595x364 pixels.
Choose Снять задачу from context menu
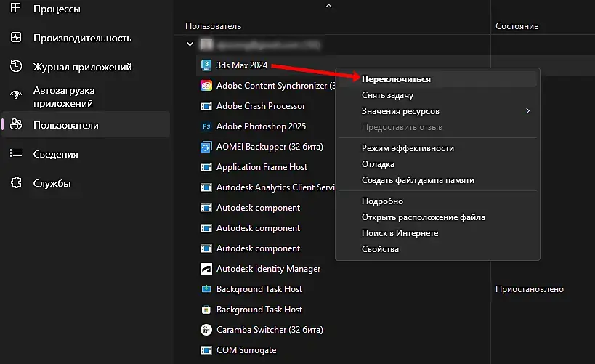(x=388, y=95)
